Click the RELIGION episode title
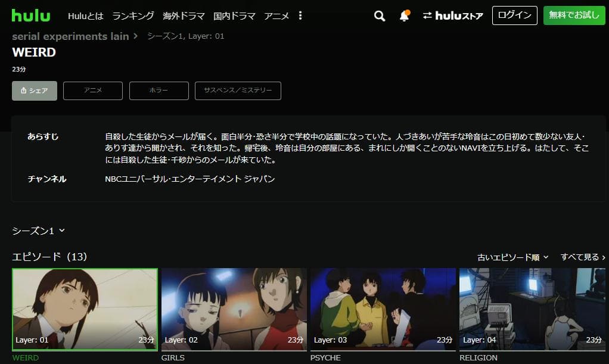 point(478,358)
